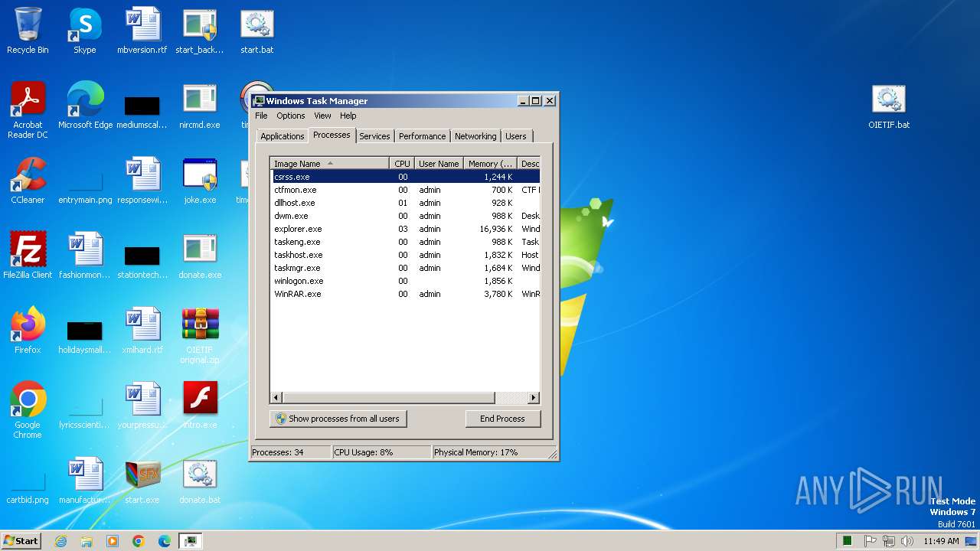Select the intro.exe Flash icon

199,406
